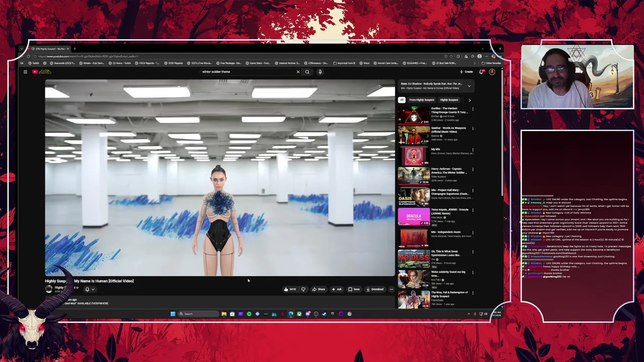Go to YouTube home via logo
The width and height of the screenshot is (644, 362).
pos(42,72)
